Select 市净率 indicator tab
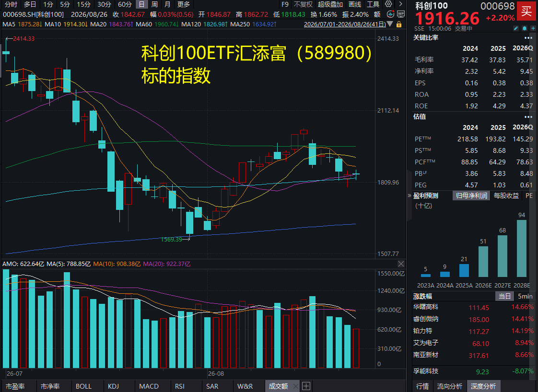 [x=50, y=386]
